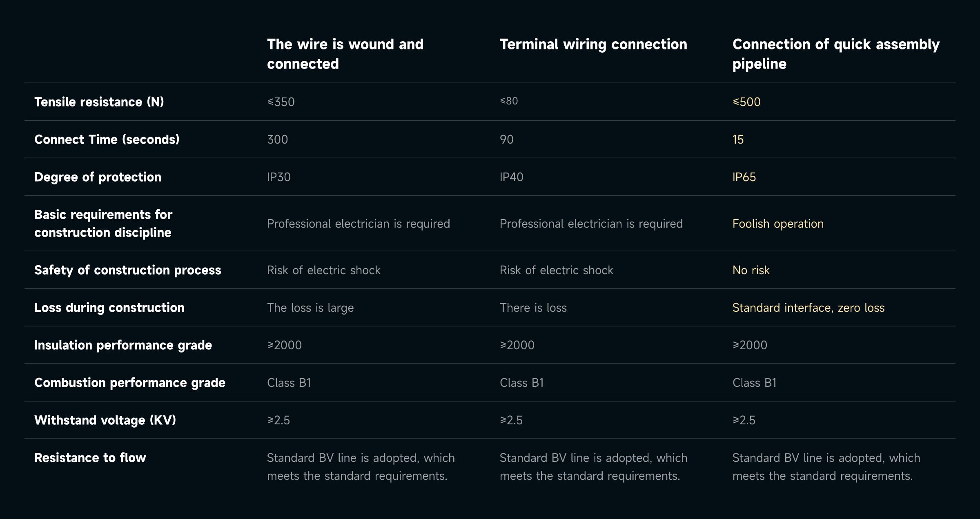
Task: Click the highlighted '≤500' tensile value
Action: click(x=746, y=102)
